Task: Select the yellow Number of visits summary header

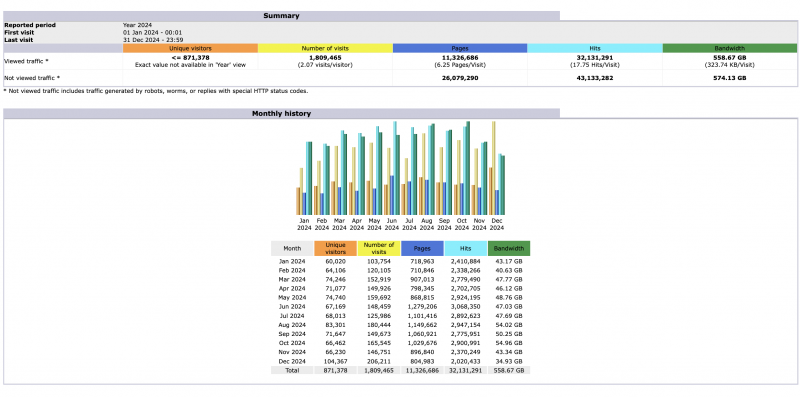Action: [x=325, y=48]
